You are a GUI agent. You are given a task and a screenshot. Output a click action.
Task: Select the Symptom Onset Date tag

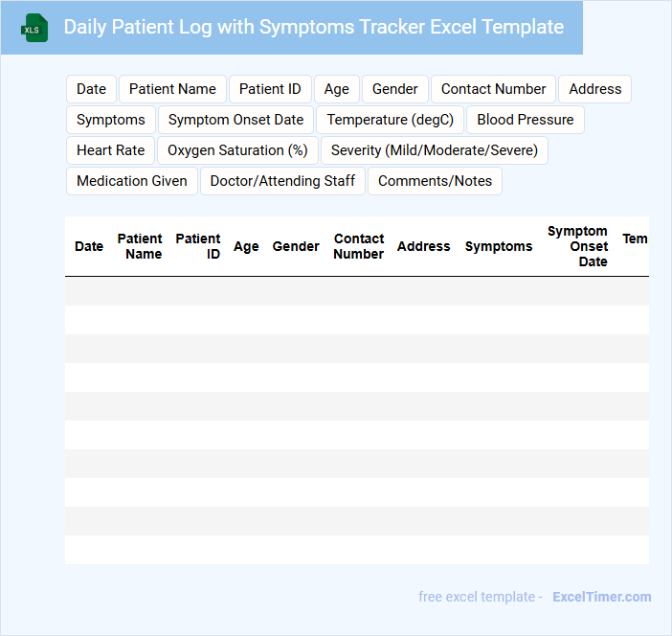(x=235, y=120)
